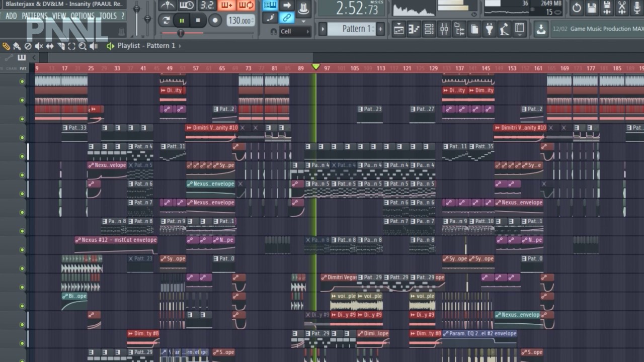Select the Slice tool in playlist toolbar
Screen dimensions: 644x362
pyautogui.click(x=61, y=46)
